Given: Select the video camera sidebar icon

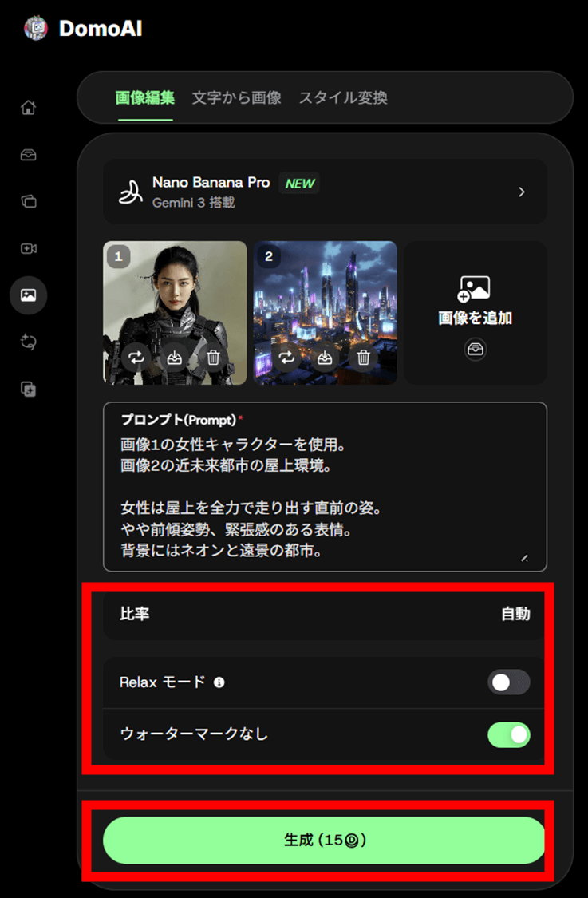Looking at the screenshot, I should [28, 248].
